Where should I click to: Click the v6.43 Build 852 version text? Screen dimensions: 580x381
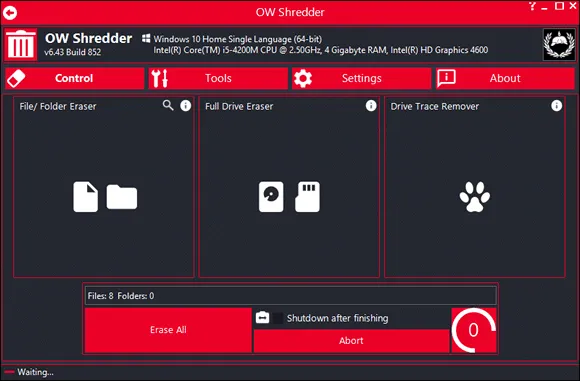[72, 52]
